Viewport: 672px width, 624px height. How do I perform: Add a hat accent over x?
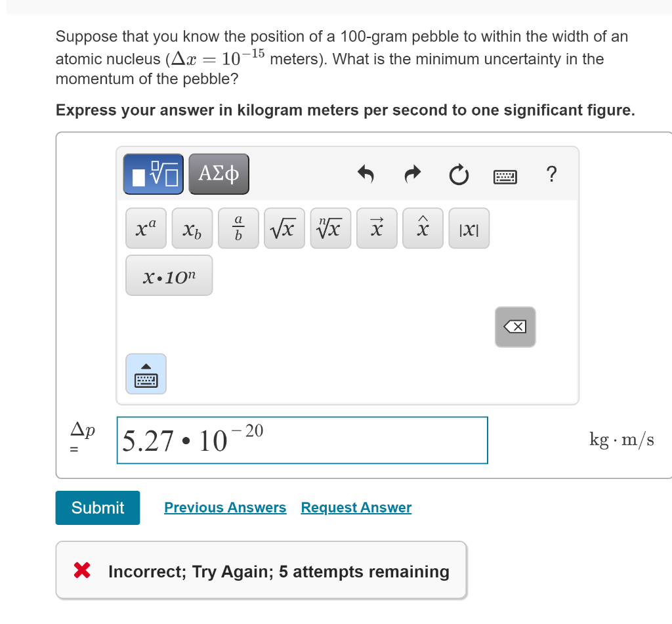pos(422,228)
